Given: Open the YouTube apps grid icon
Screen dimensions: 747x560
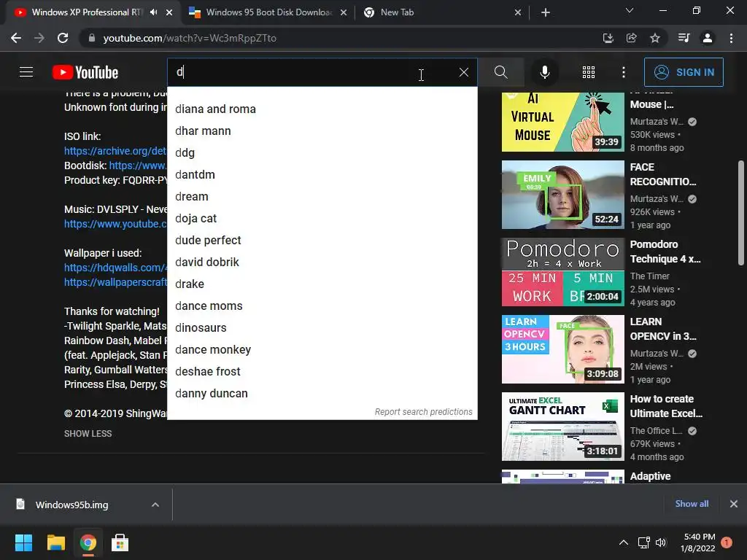Looking at the screenshot, I should tap(589, 72).
